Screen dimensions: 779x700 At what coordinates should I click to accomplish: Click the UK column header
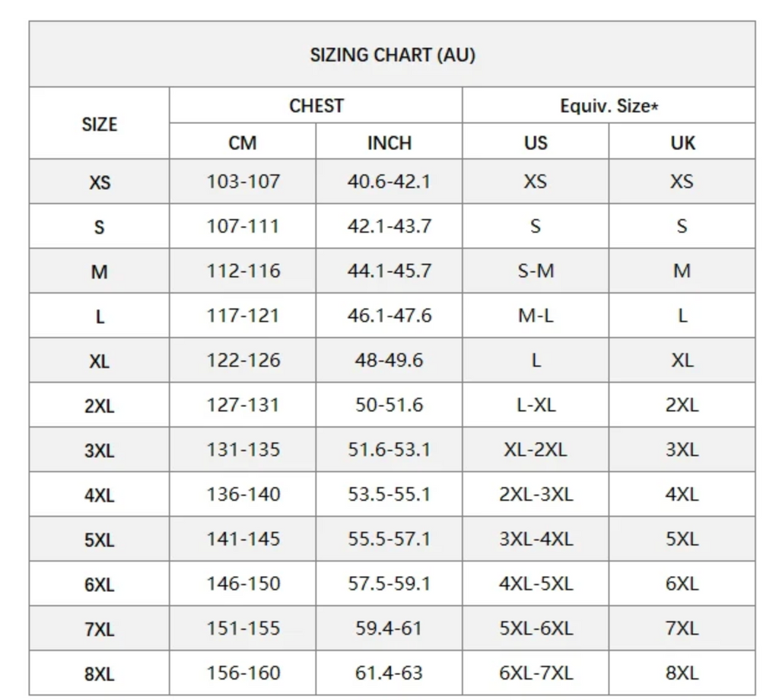pyautogui.click(x=682, y=143)
